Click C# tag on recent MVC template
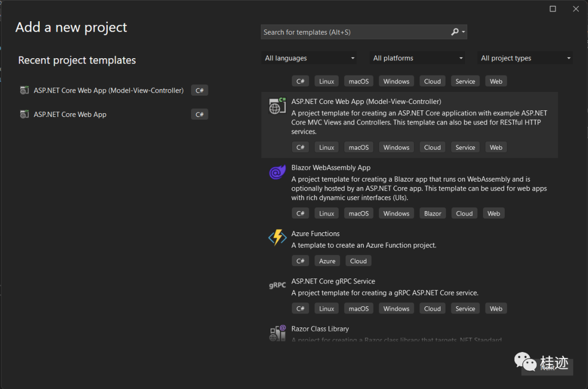 [x=199, y=90]
